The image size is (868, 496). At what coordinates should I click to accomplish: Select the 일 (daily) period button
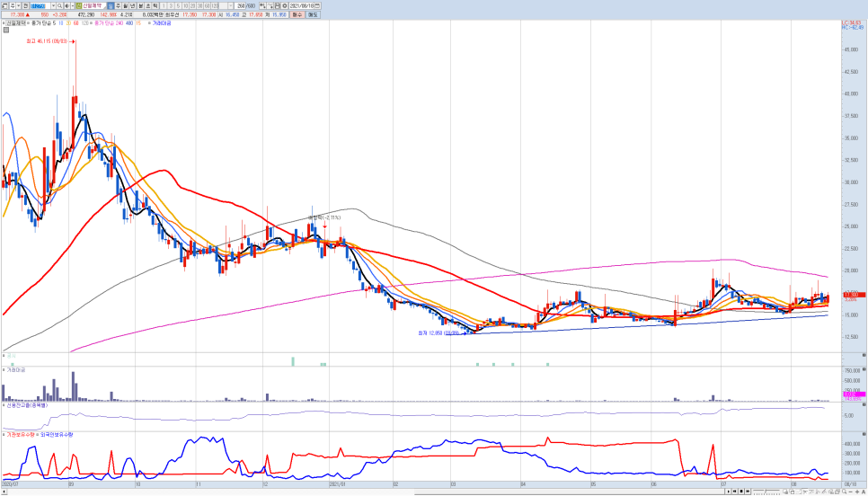(111, 5)
